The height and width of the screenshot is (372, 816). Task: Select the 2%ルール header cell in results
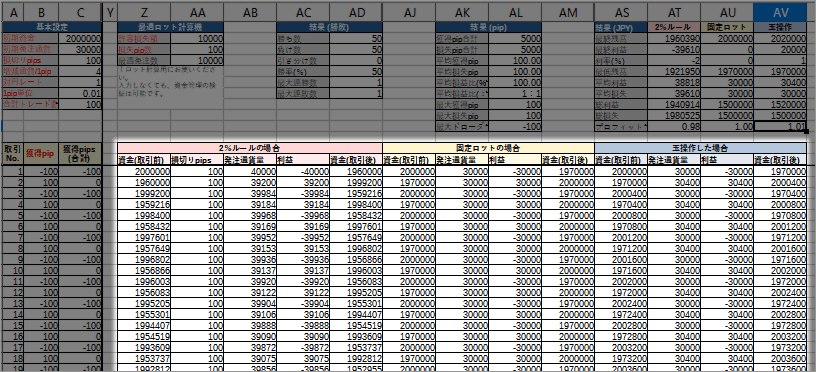click(673, 27)
